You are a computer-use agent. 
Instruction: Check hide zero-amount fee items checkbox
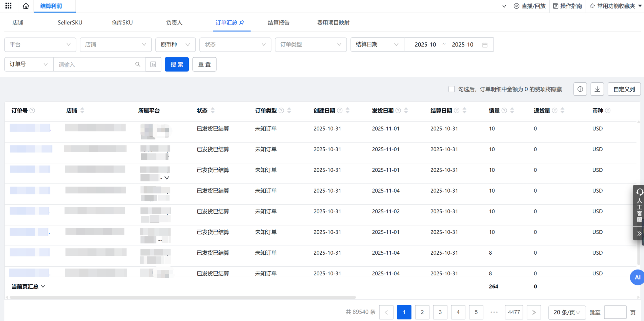452,89
